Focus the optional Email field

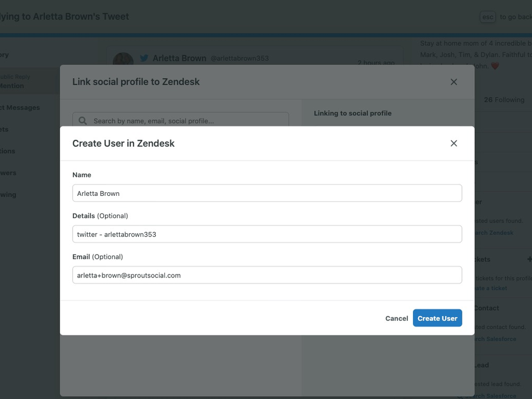[x=267, y=275]
